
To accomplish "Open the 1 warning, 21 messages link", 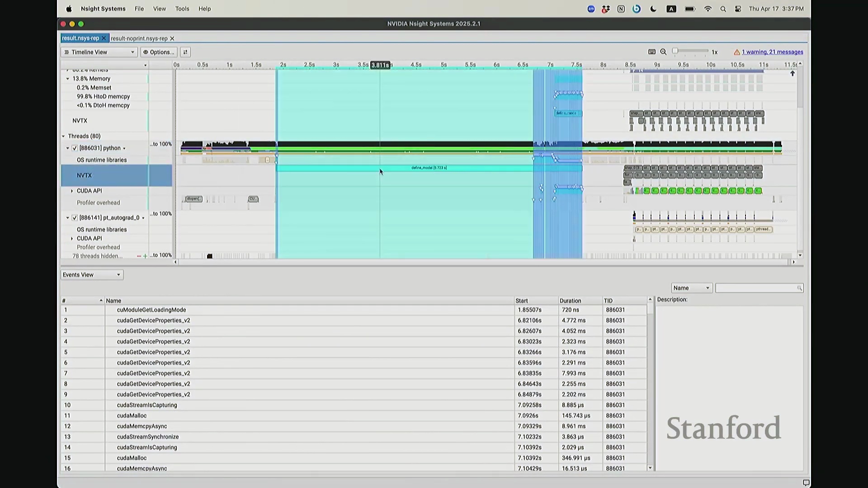I will (772, 52).
